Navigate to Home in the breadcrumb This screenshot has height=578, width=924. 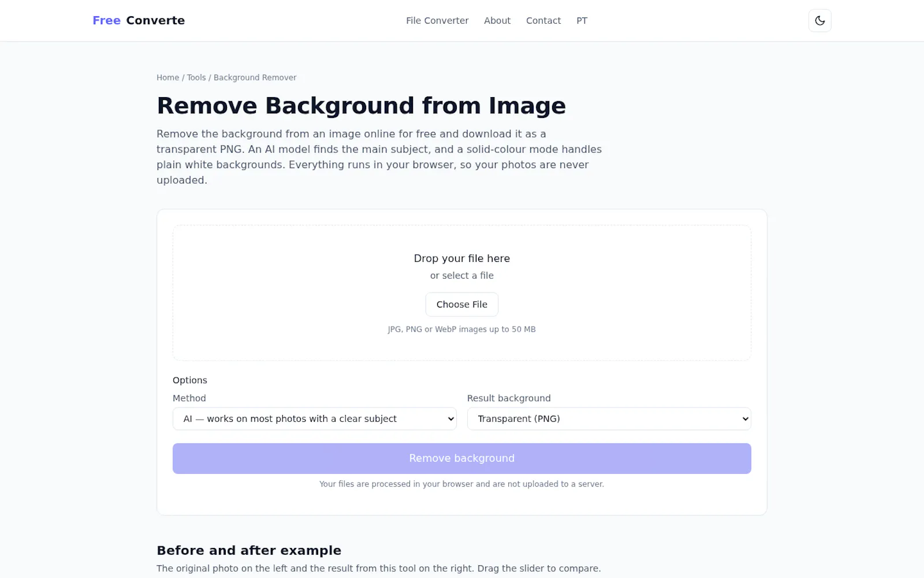pos(168,77)
